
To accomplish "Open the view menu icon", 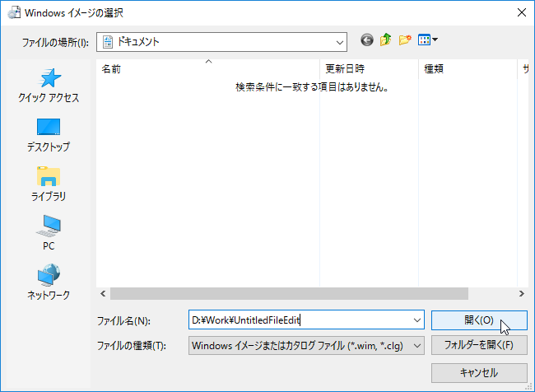I will [427, 40].
